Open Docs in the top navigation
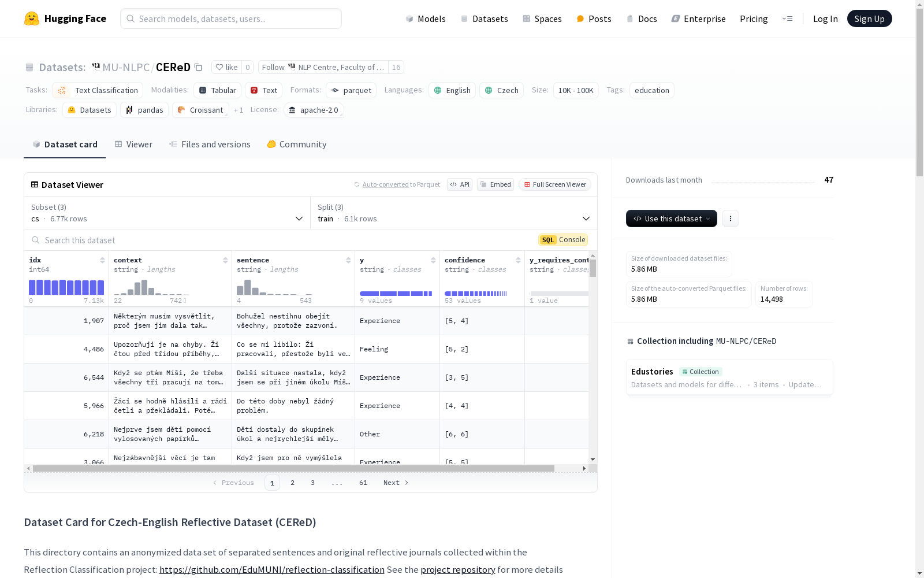 642,18
